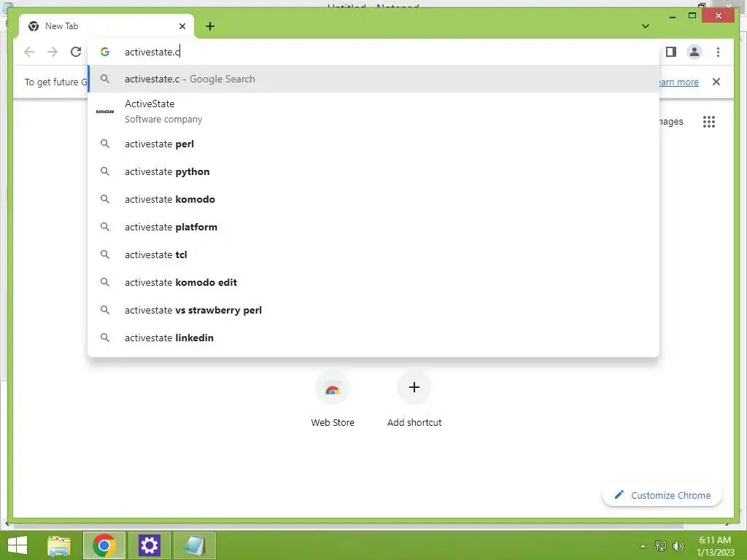
Task: Show hidden tray icons arrow
Action: coord(643,546)
